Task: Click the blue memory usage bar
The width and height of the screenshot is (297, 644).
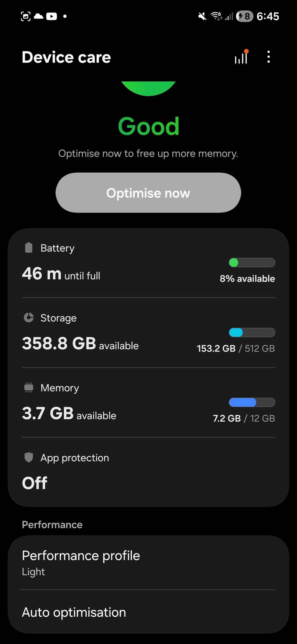Action: click(252, 402)
